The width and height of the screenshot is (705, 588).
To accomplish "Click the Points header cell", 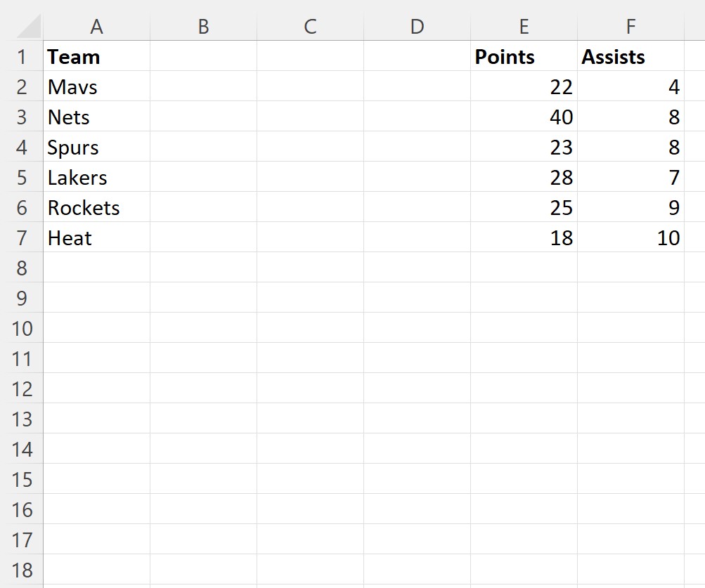I will 524,56.
